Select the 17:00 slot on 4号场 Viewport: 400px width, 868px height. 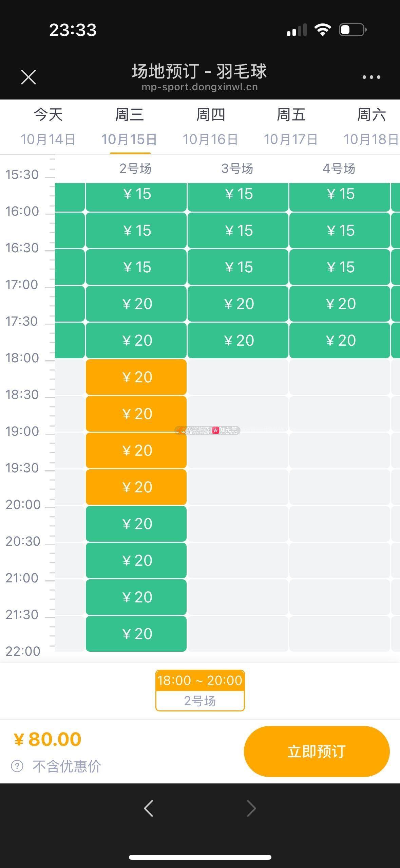pos(340,304)
